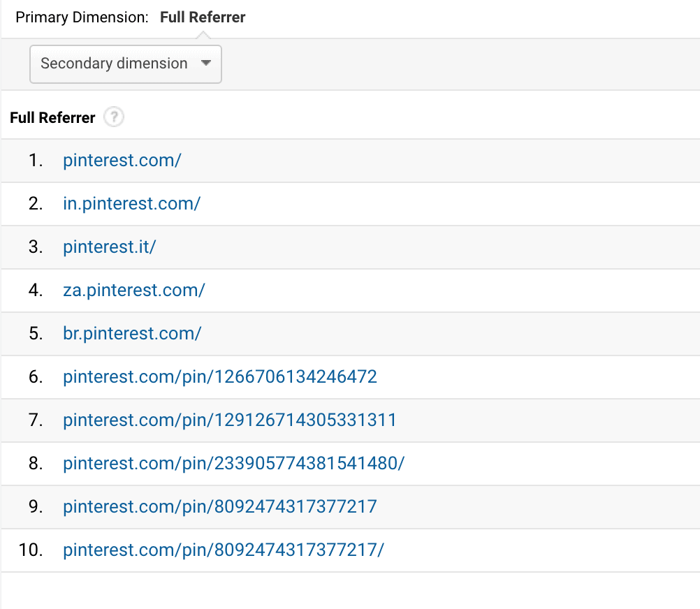The width and height of the screenshot is (700, 609).
Task: Click the pinterest.it/ referrer link
Action: tap(109, 247)
